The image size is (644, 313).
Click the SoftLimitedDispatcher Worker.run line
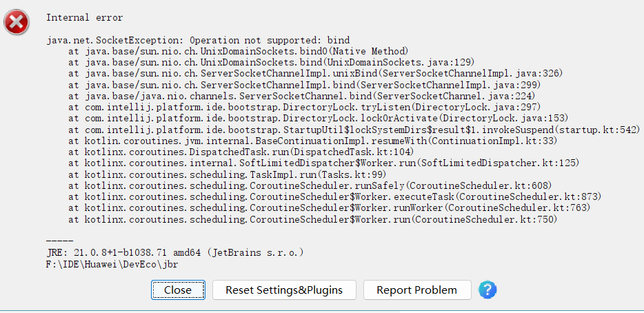pyautogui.click(x=323, y=163)
